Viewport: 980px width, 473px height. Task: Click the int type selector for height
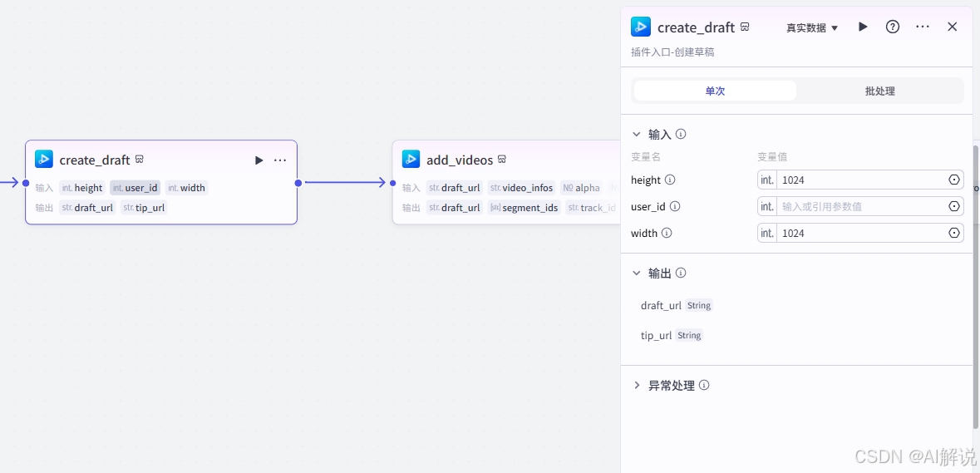click(x=767, y=180)
